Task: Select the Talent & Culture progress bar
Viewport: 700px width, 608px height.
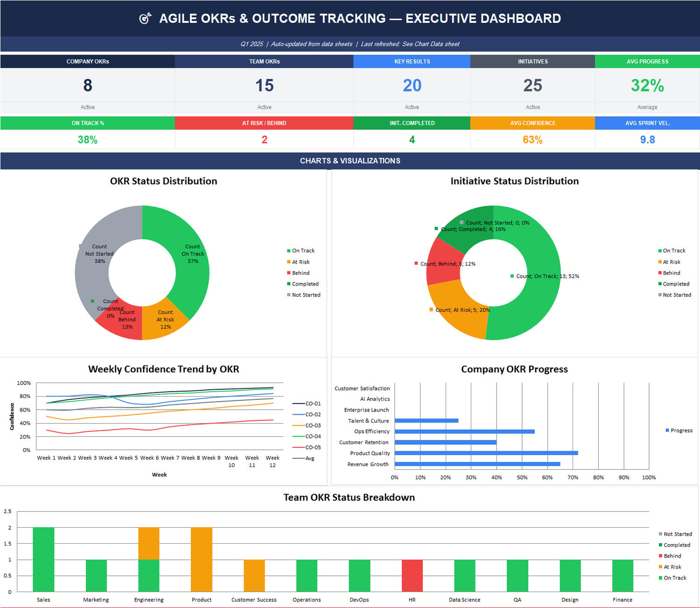Action: [427, 421]
